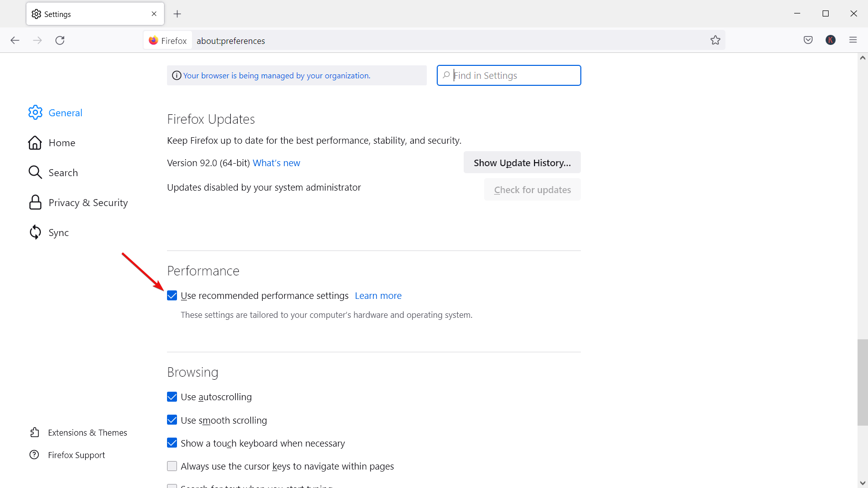The image size is (868, 488).
Task: Switch to the Home settings category
Action: pyautogui.click(x=62, y=143)
